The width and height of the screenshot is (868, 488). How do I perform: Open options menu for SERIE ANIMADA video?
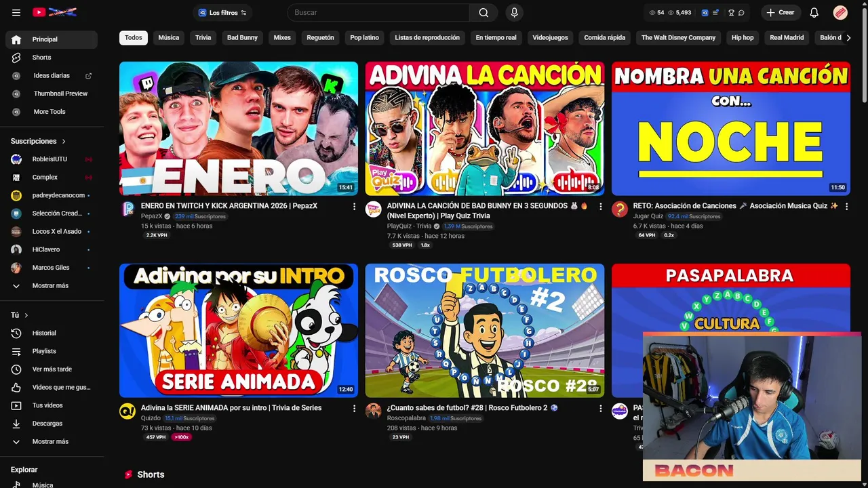(x=354, y=408)
